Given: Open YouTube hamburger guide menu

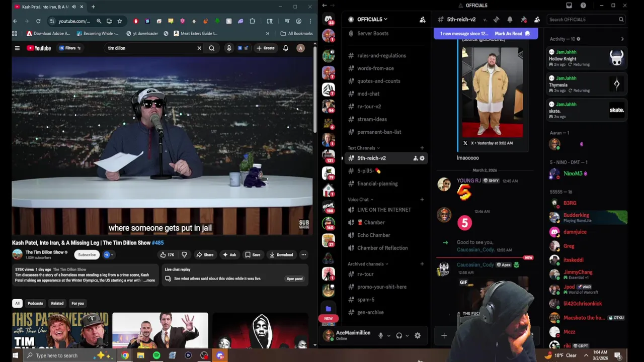Looking at the screenshot, I should coord(17,48).
